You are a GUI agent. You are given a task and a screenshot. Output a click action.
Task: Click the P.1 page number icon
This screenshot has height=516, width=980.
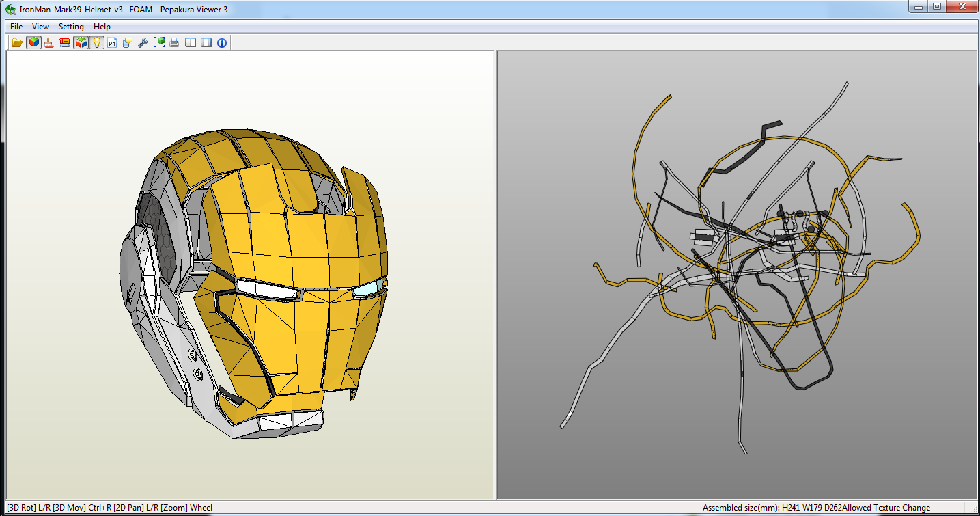(x=112, y=42)
